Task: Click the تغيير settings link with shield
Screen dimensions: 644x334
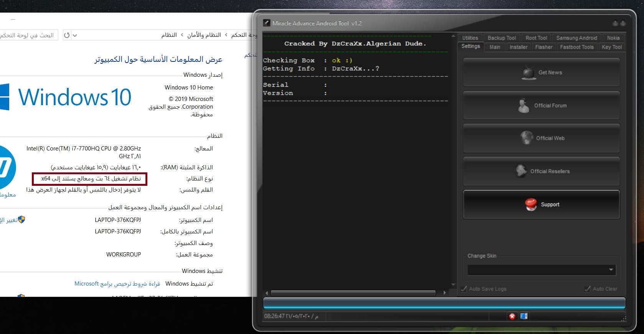Action: (x=8, y=220)
